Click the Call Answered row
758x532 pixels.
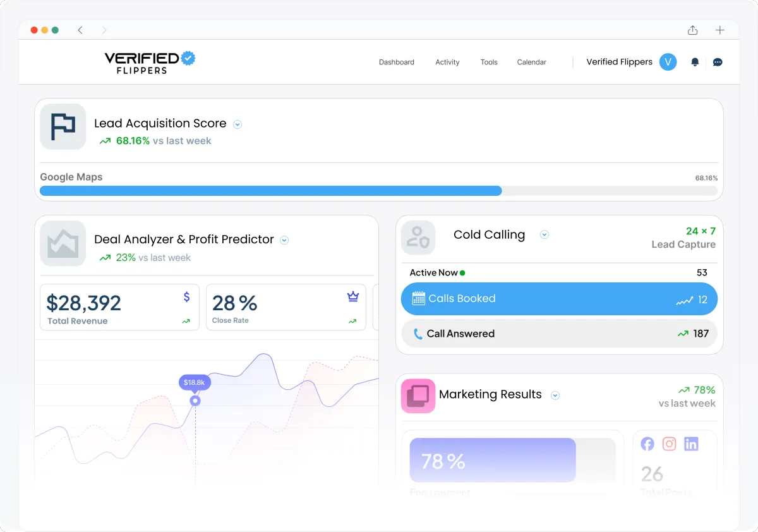click(559, 334)
